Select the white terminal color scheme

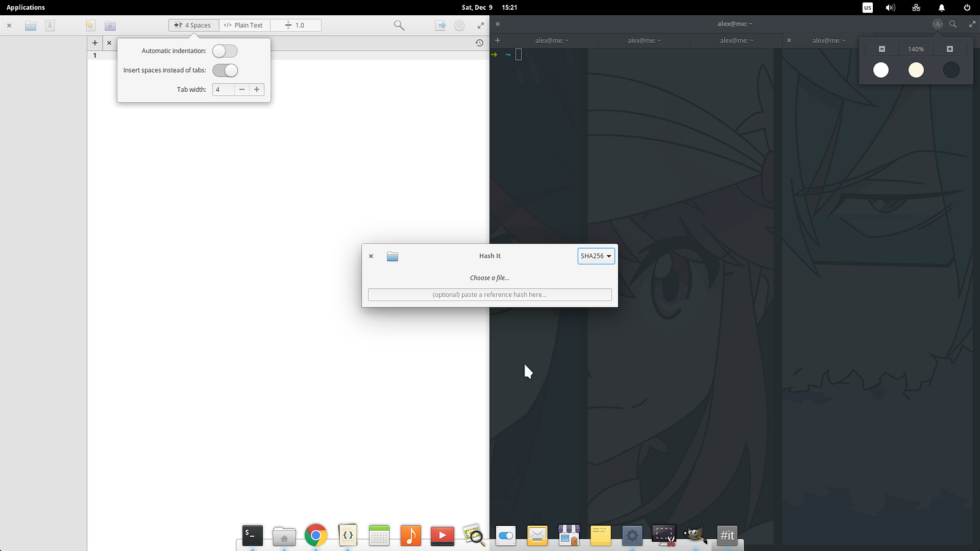[881, 70]
